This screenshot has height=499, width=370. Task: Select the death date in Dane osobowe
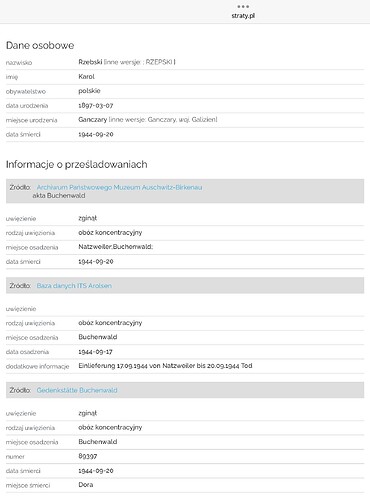pos(96,134)
